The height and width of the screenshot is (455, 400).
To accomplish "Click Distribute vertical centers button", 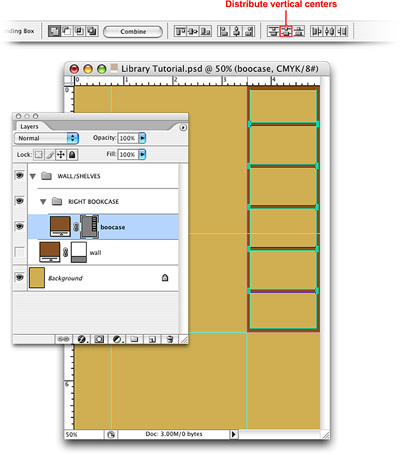I will coord(286,31).
